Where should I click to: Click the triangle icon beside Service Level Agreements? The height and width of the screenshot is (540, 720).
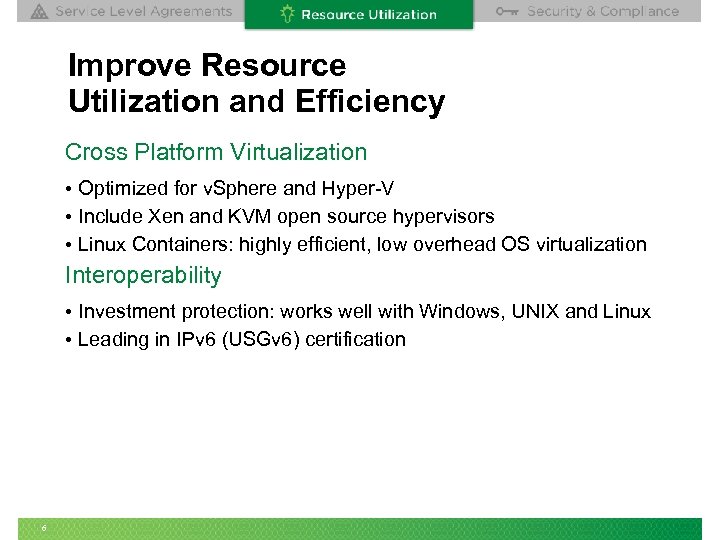click(x=39, y=11)
